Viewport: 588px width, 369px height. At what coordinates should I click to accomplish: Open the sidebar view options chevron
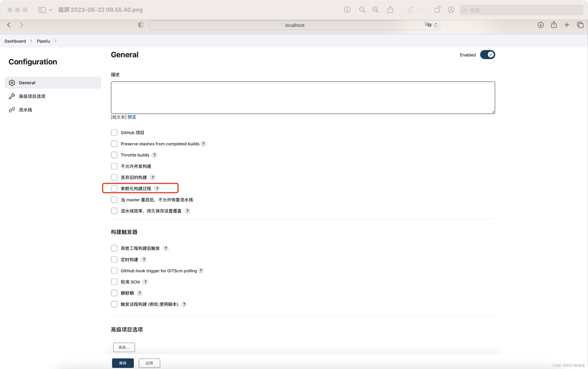coord(51,10)
